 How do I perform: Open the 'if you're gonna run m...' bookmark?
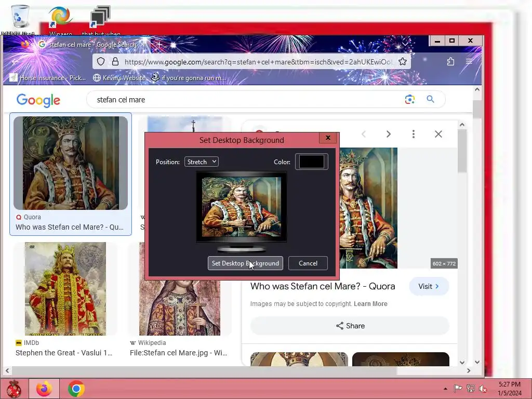click(x=189, y=78)
